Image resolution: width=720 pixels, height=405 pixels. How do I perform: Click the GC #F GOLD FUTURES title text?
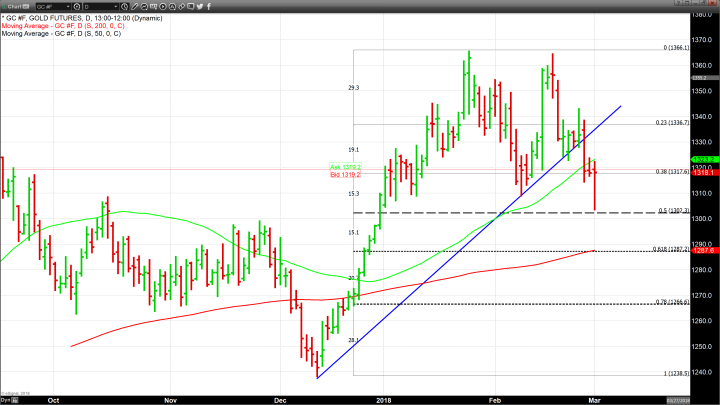[x=82, y=18]
